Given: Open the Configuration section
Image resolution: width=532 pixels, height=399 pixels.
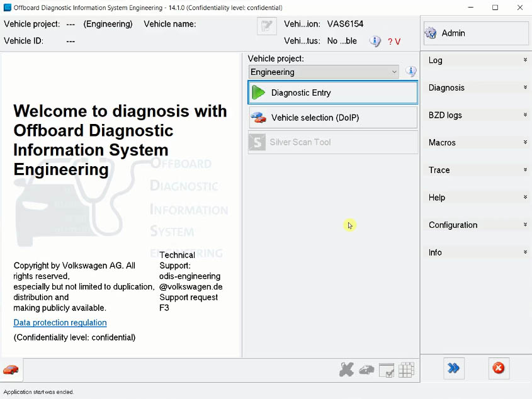Looking at the screenshot, I should click(x=477, y=225).
